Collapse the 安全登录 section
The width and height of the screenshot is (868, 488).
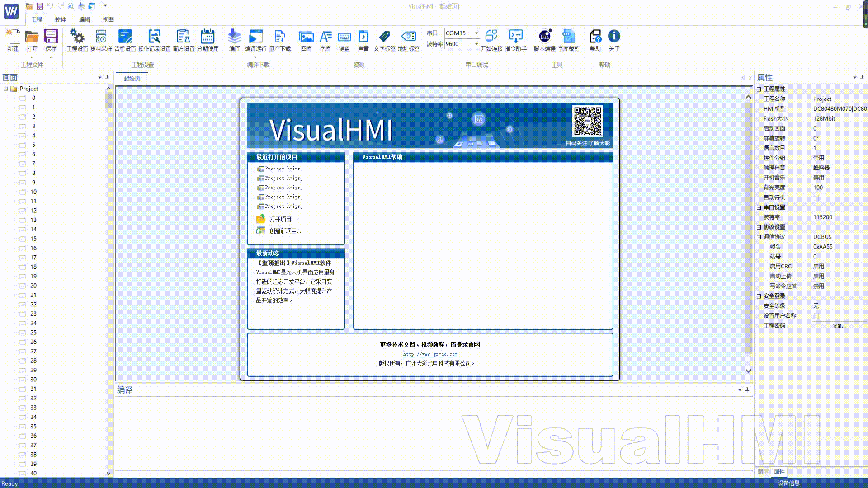(x=759, y=296)
